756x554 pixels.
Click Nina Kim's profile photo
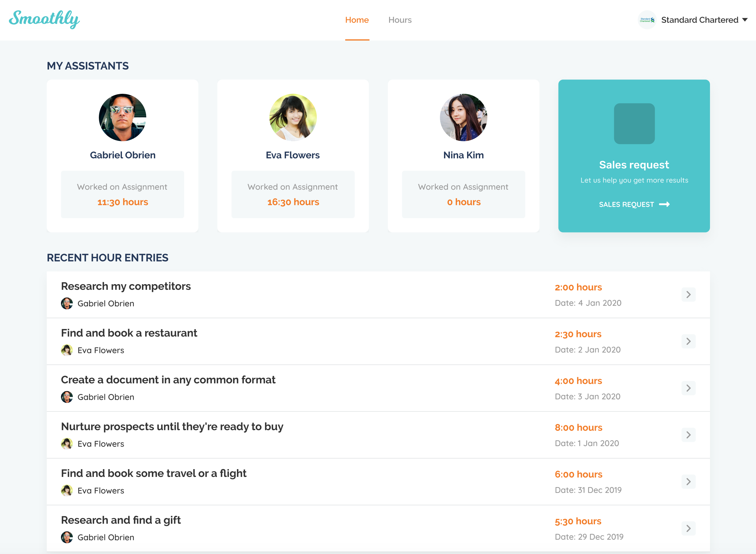point(463,117)
